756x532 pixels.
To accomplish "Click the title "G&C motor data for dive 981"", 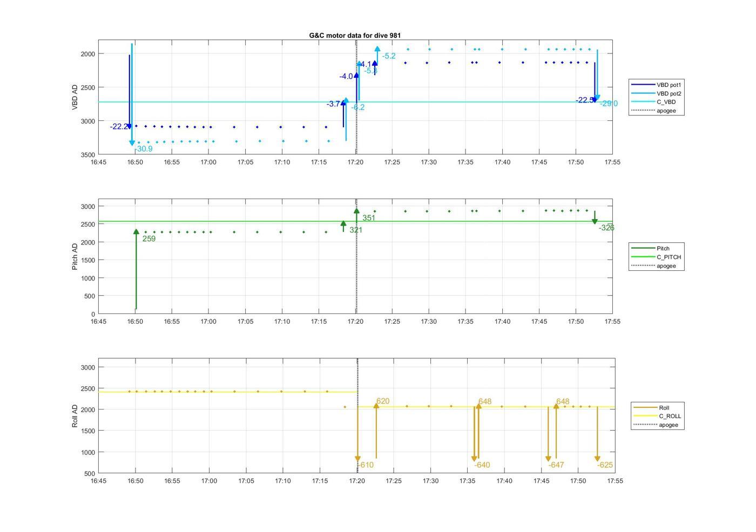I will click(x=355, y=35).
